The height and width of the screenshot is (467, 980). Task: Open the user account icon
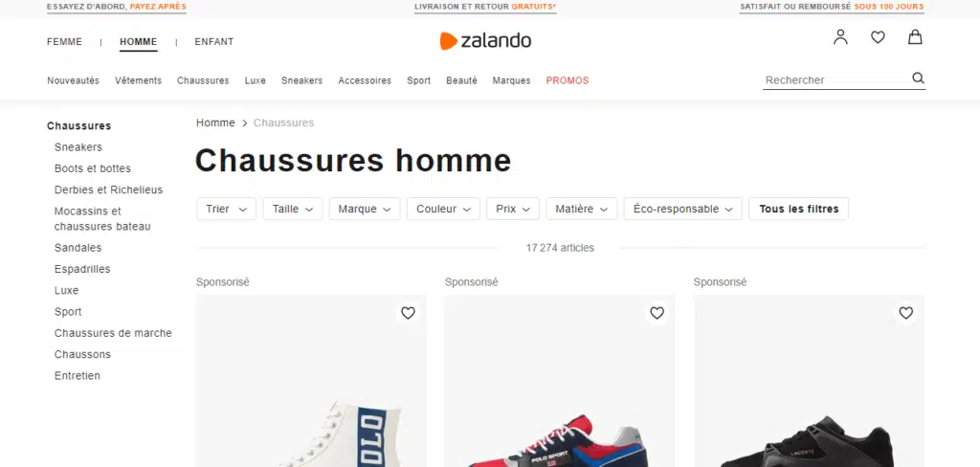[840, 37]
